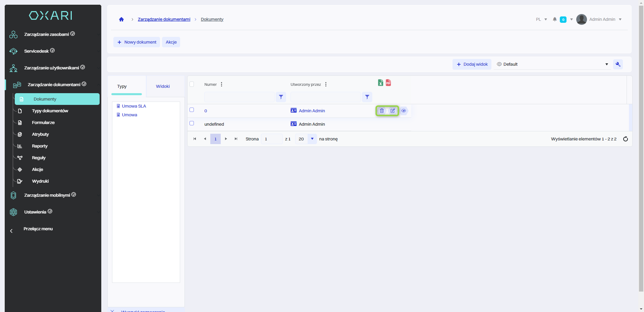
Task: Select the undefined document row checkbox
Action: 192,123
